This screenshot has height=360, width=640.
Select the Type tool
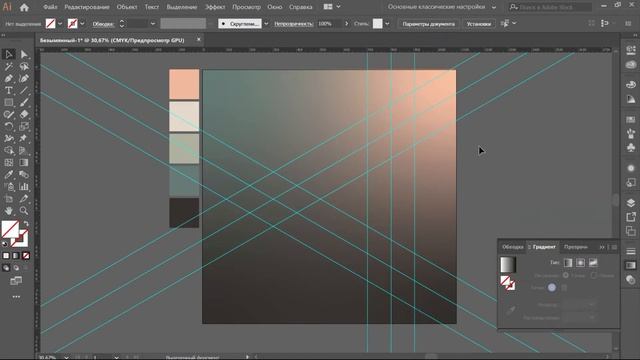pyautogui.click(x=9, y=90)
